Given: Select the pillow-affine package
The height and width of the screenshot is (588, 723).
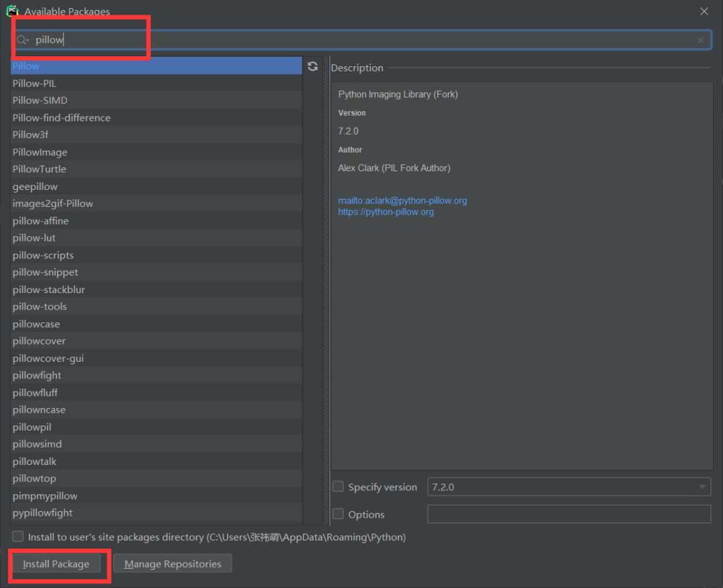Looking at the screenshot, I should (x=156, y=221).
